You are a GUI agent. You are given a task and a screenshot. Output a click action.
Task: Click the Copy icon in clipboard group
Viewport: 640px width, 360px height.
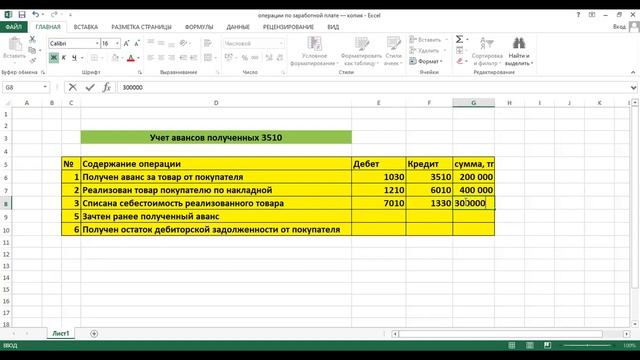32,50
